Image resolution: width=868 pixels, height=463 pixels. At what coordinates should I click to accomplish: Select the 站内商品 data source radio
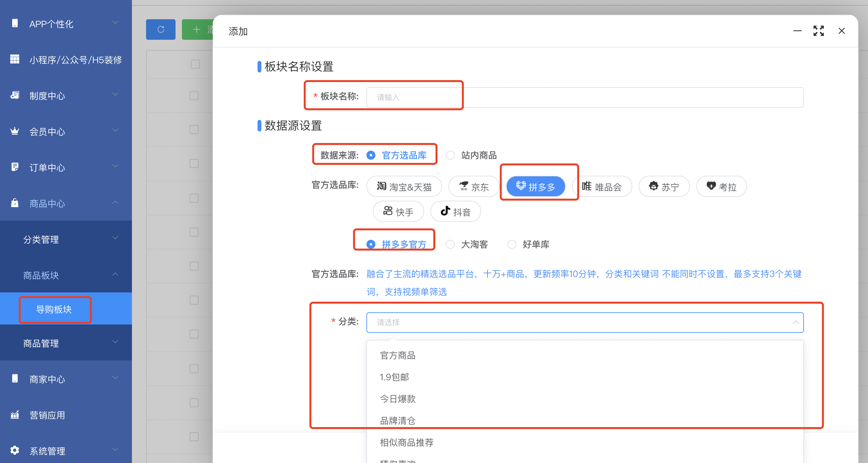click(x=450, y=155)
